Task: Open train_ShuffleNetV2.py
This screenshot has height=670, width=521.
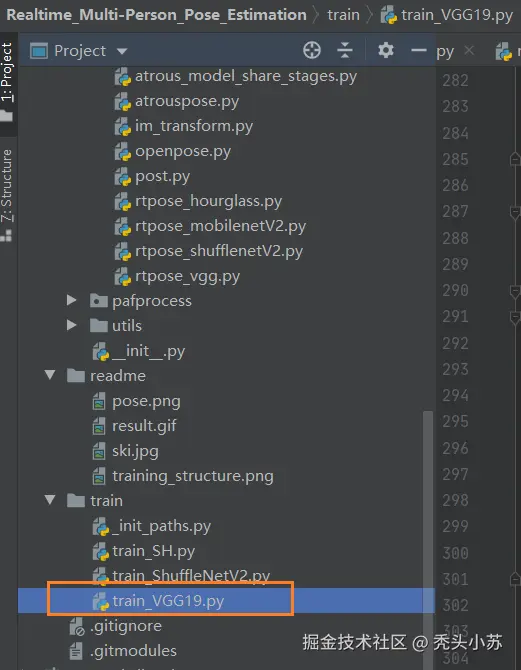Action: (x=191, y=576)
